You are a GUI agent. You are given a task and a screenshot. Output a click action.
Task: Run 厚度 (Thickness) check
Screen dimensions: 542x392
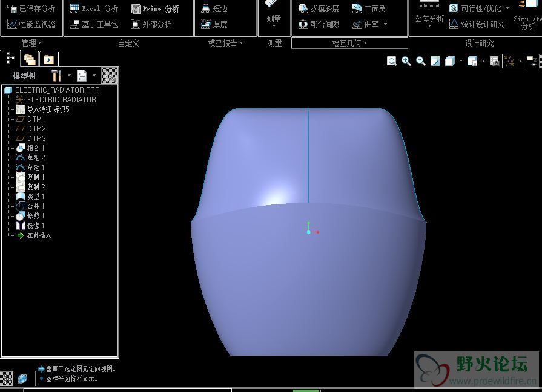(x=214, y=24)
